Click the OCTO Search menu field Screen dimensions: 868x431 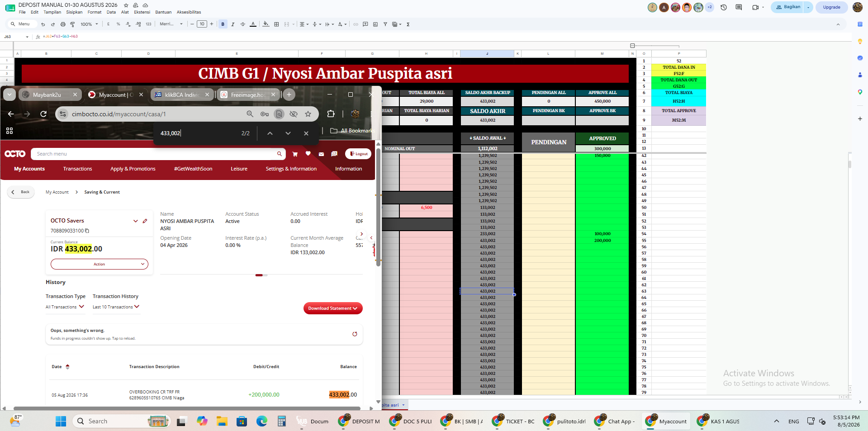click(x=158, y=154)
